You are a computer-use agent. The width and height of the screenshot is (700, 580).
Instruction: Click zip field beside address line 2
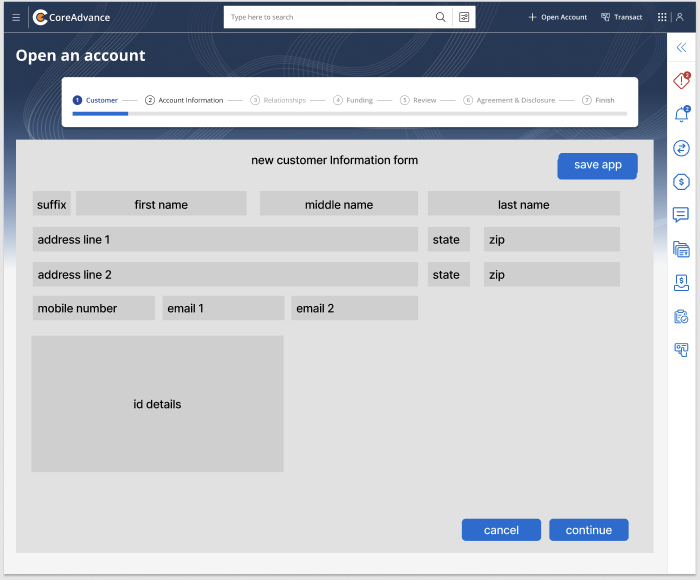pos(552,274)
